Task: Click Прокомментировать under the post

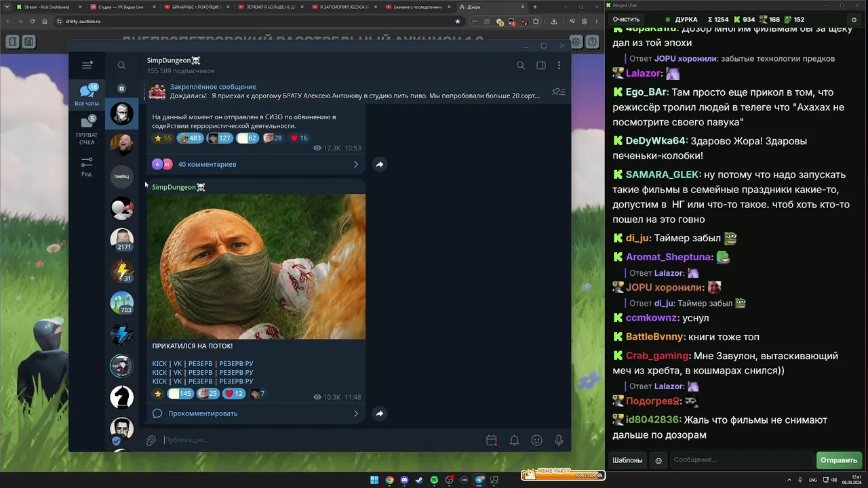Action: 256,413
